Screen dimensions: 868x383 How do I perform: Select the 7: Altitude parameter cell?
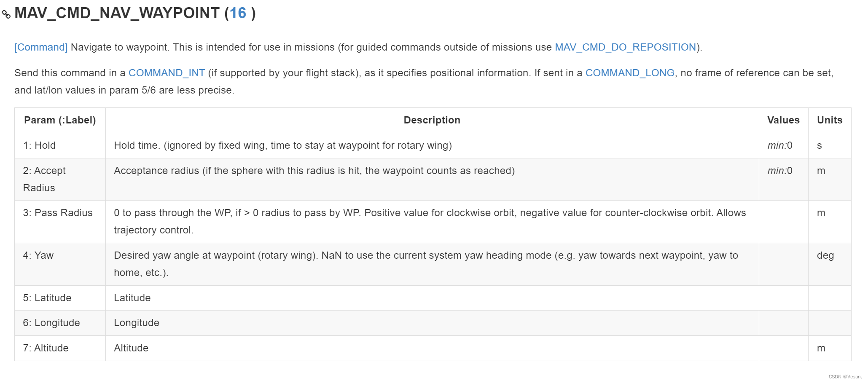pos(60,348)
